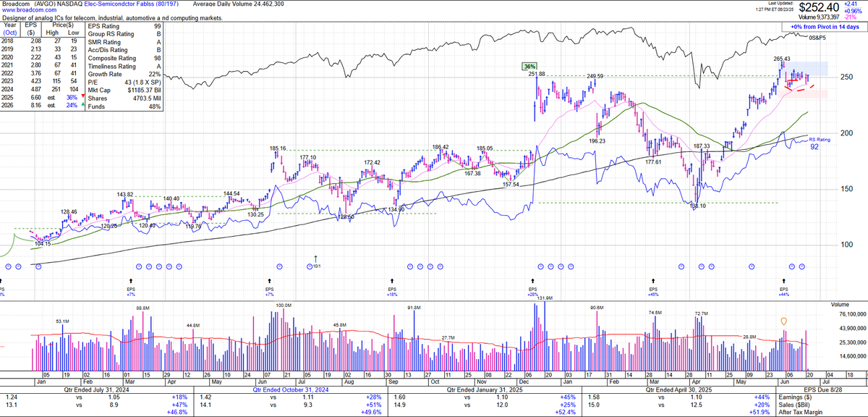Click the EPS +7% marker near June

(271, 287)
